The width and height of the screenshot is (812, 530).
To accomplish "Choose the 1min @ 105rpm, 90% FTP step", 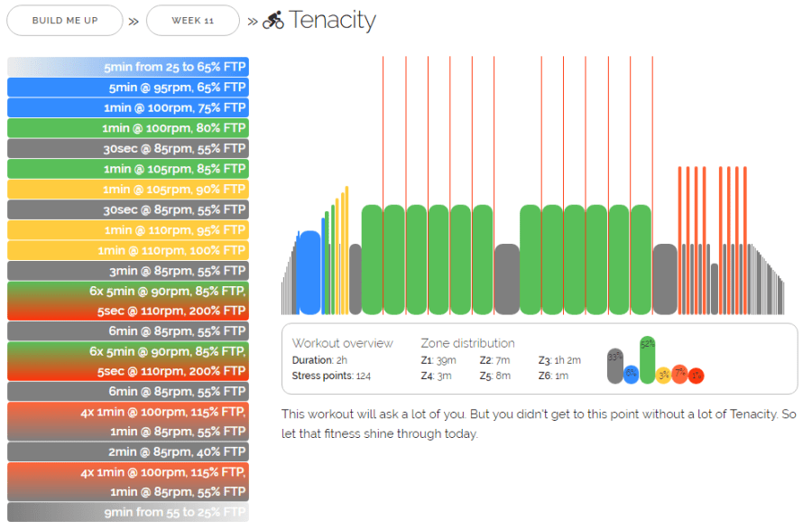I will click(x=128, y=189).
